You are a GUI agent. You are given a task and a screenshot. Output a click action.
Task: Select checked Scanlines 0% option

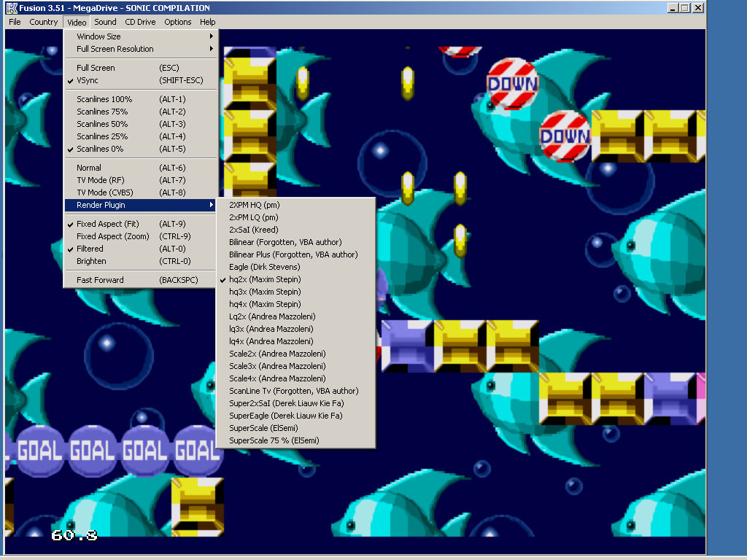click(141, 149)
